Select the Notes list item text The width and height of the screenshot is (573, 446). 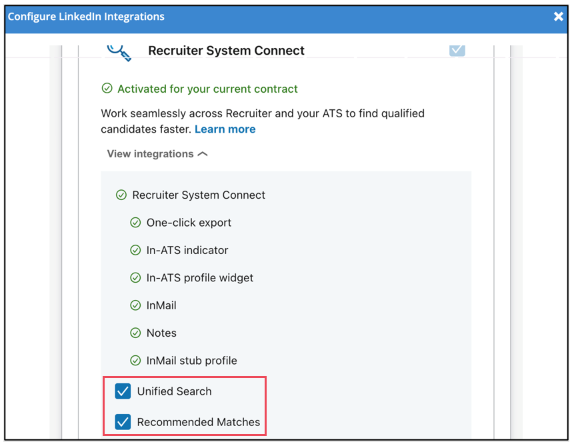161,333
